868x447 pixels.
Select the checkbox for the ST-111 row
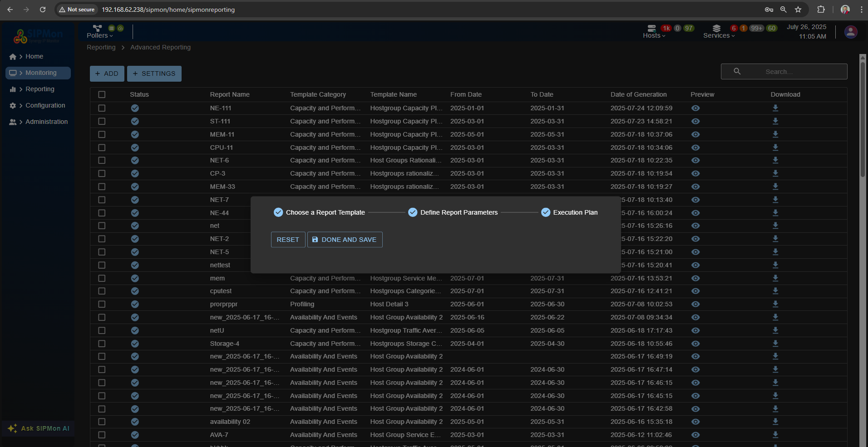tap(102, 121)
